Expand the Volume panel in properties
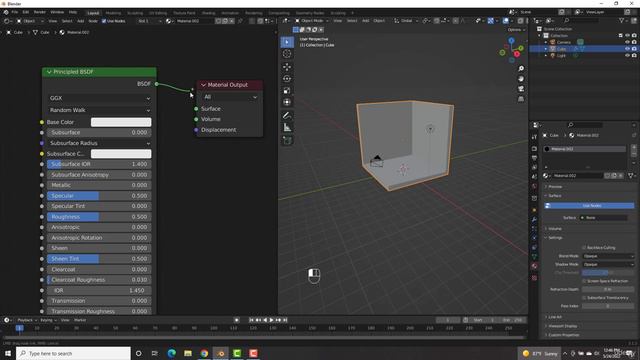Image resolution: width=640 pixels, height=360 pixels. tap(554, 229)
